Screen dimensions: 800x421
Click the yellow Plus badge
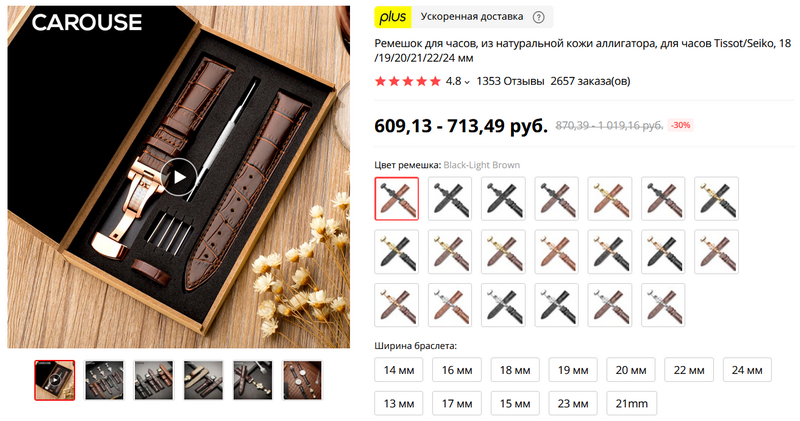click(393, 17)
